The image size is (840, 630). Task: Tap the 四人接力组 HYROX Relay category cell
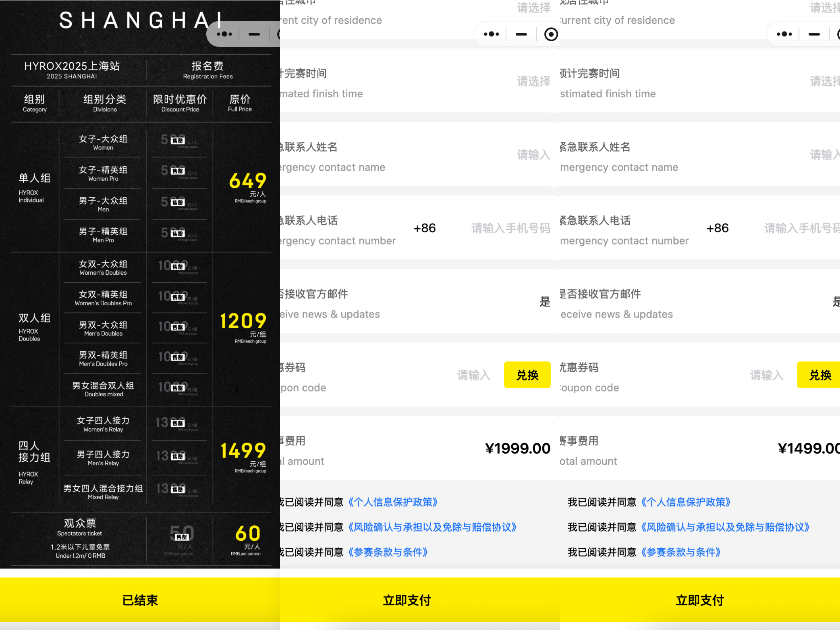coord(34,462)
